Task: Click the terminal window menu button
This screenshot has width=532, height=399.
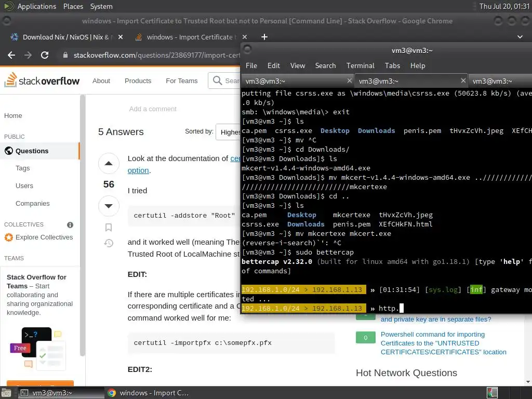Action: tap(248, 49)
